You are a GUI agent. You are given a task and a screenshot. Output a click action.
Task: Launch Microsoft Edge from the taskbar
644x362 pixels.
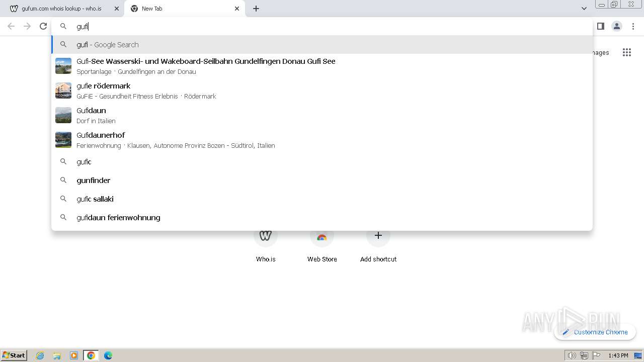click(108, 355)
